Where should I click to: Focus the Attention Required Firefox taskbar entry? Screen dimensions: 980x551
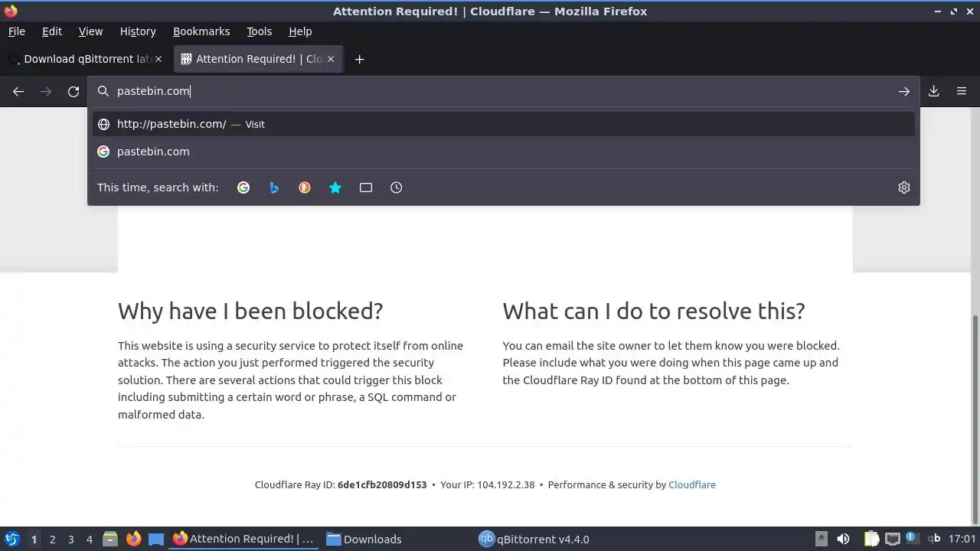[243, 539]
